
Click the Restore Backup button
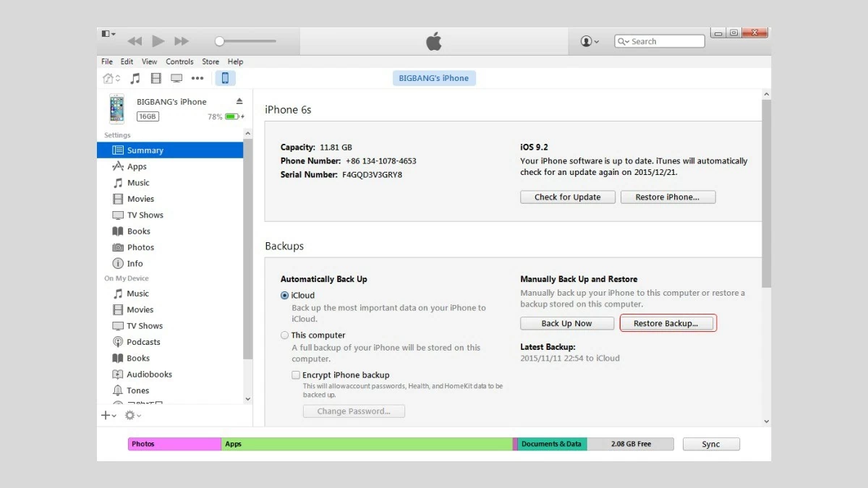668,323
